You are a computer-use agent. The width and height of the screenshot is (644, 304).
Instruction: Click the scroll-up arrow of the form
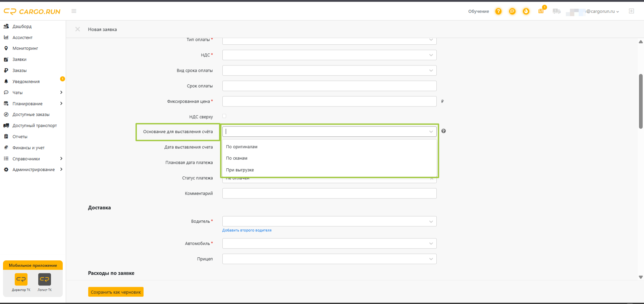[641, 42]
